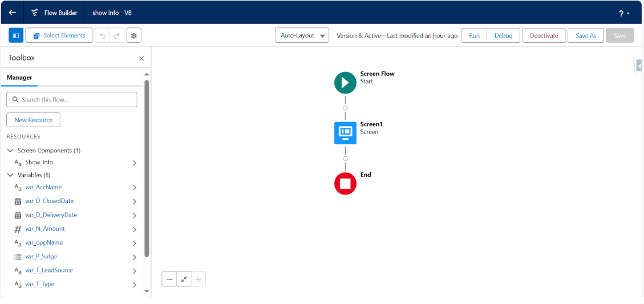Click the Deactivate button

(x=544, y=36)
